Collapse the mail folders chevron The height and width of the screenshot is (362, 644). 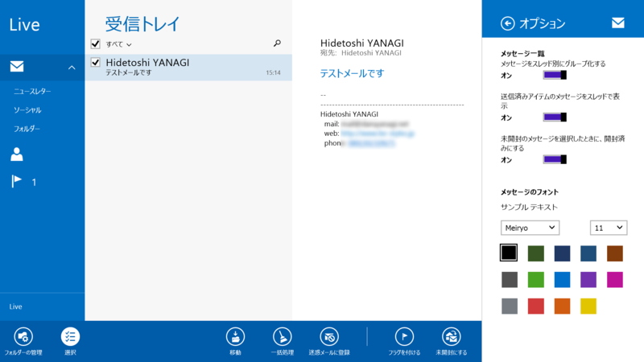click(x=72, y=68)
